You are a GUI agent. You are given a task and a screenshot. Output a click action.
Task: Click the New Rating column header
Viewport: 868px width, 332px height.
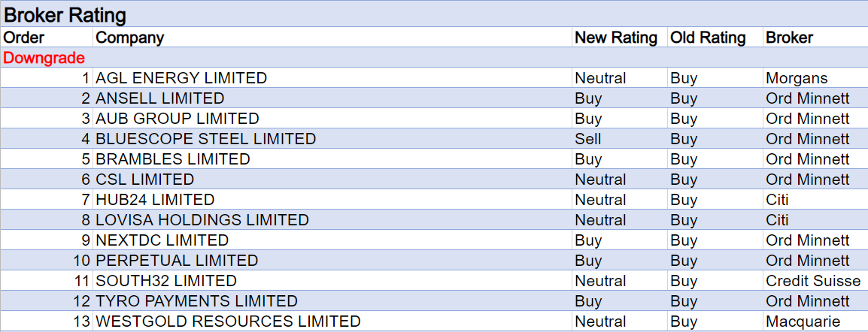(x=615, y=38)
